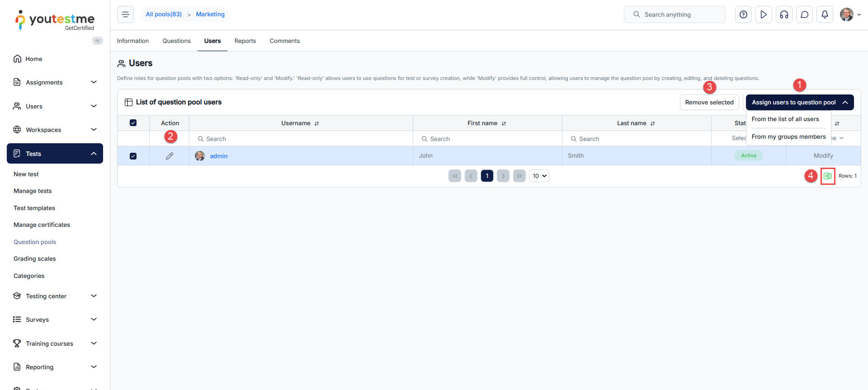868x390 pixels.
Task: Uncheck the admin row checkbox
Action: coord(133,156)
